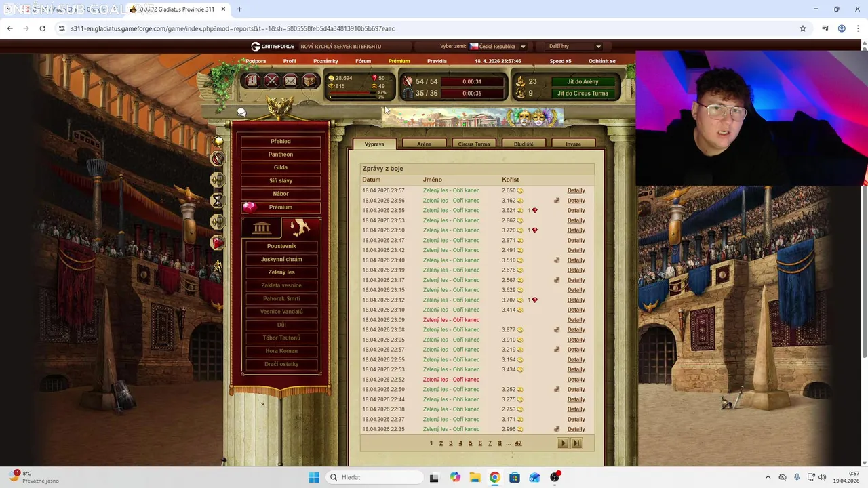Open Detaily for the 23:57 battle report
Screen dimensions: 868x488
(x=576, y=190)
